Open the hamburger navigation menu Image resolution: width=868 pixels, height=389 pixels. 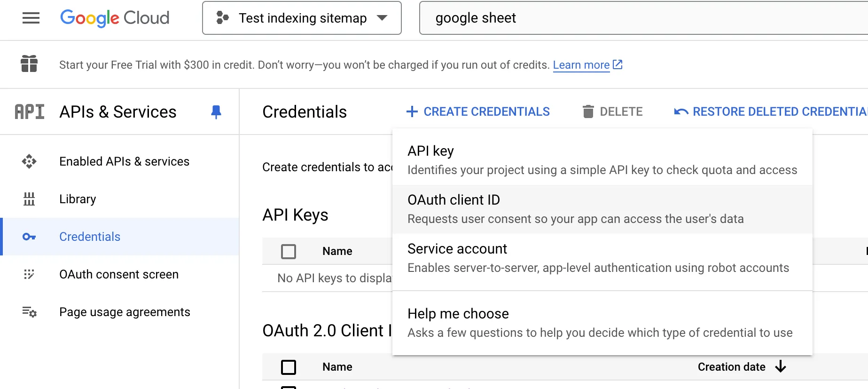click(31, 18)
